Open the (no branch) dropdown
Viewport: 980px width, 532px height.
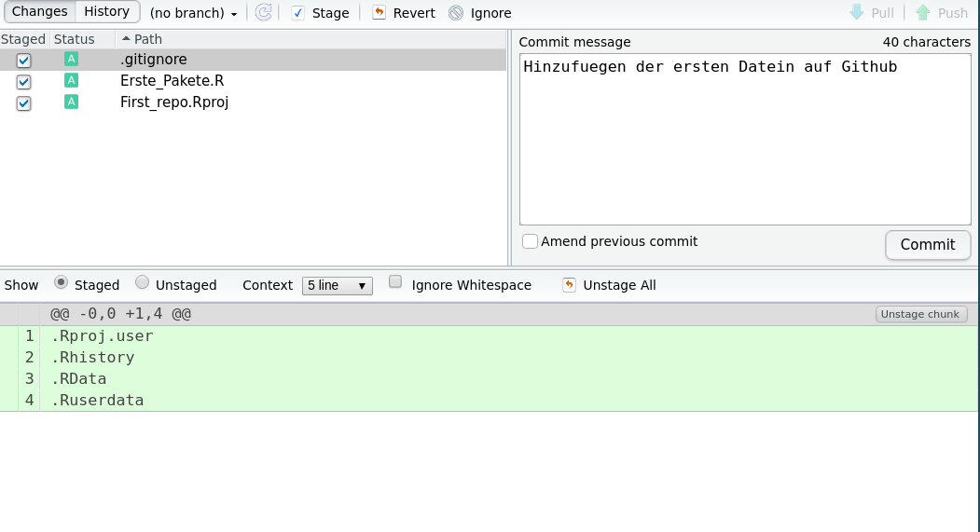pyautogui.click(x=193, y=13)
